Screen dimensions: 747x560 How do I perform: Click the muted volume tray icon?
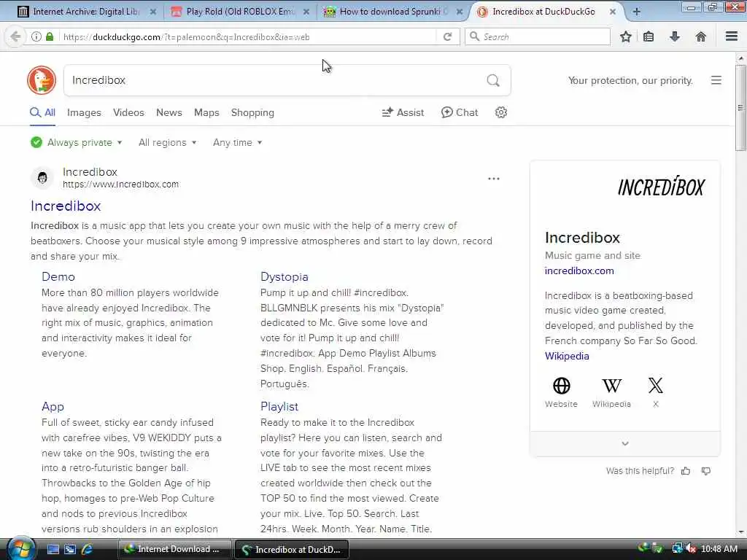point(691,548)
